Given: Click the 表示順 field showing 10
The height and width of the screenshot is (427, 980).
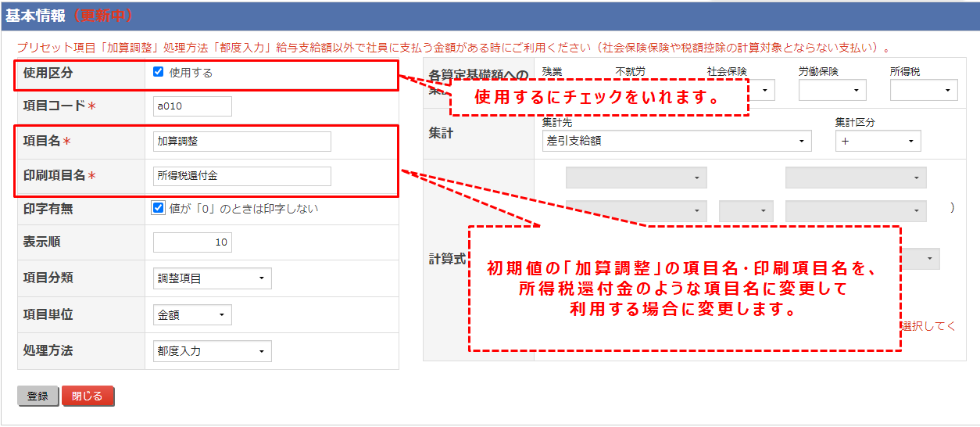Looking at the screenshot, I should [192, 242].
